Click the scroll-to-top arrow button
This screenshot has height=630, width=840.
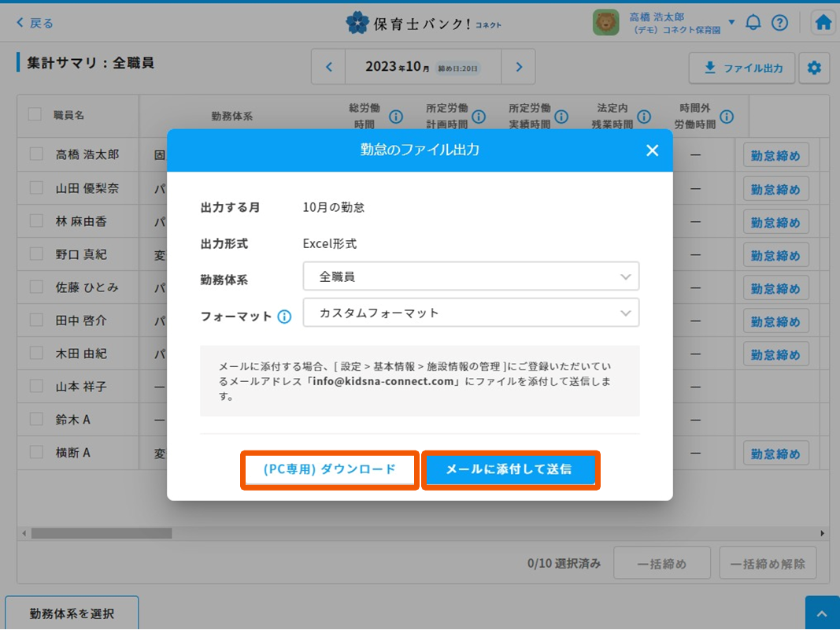[x=822, y=613]
